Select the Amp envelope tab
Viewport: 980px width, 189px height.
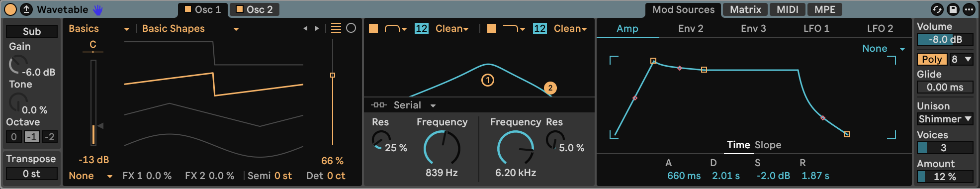tap(627, 28)
